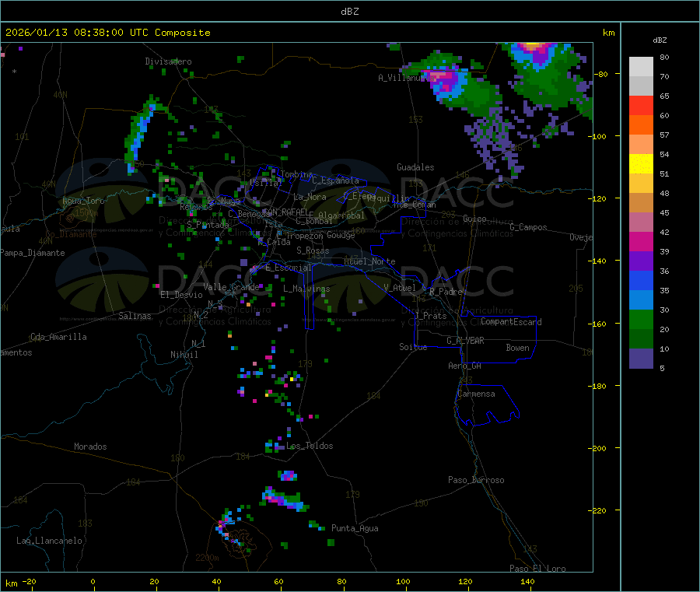Select the 'Pampa_Diamante' label
The height and width of the screenshot is (592, 700).
32,253
